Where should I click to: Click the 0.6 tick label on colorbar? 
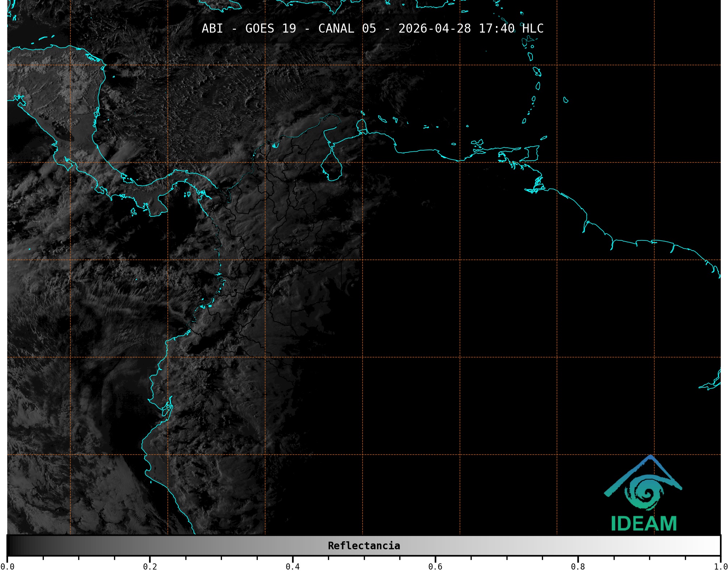[435, 566]
